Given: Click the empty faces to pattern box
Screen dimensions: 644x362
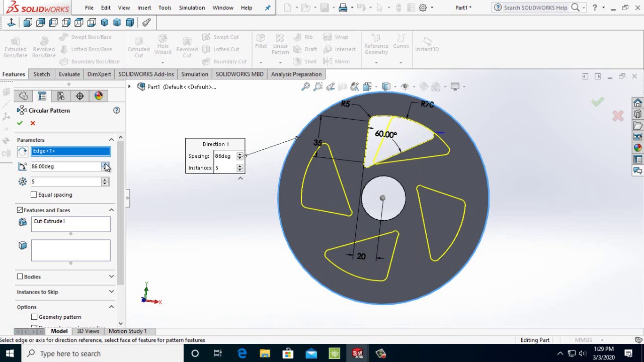Looking at the screenshot, I should [x=71, y=250].
